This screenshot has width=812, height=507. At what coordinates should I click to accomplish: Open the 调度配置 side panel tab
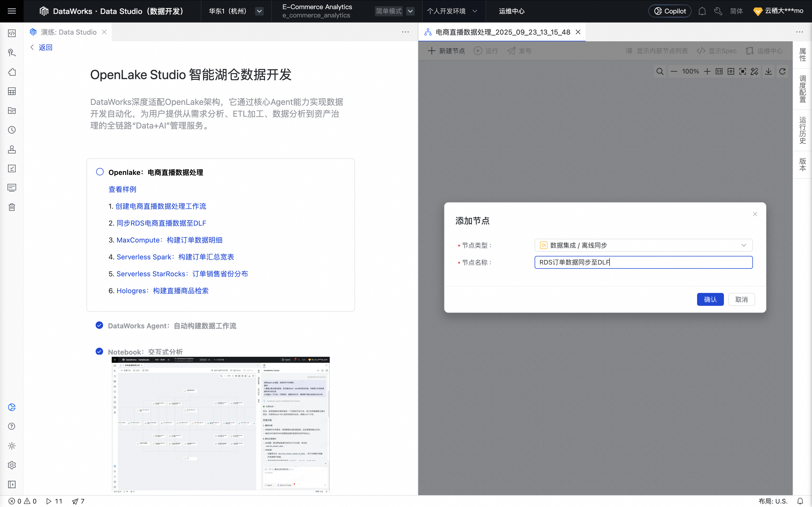[802, 89]
